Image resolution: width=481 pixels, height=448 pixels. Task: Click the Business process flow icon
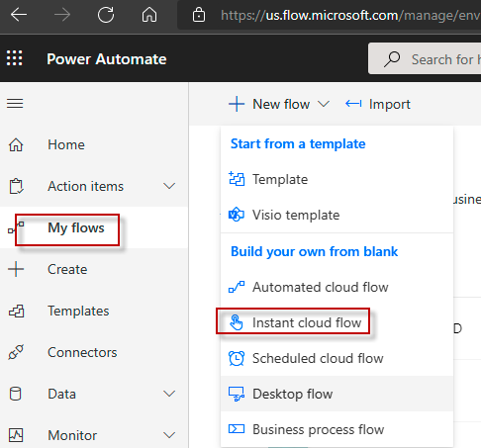(237, 429)
